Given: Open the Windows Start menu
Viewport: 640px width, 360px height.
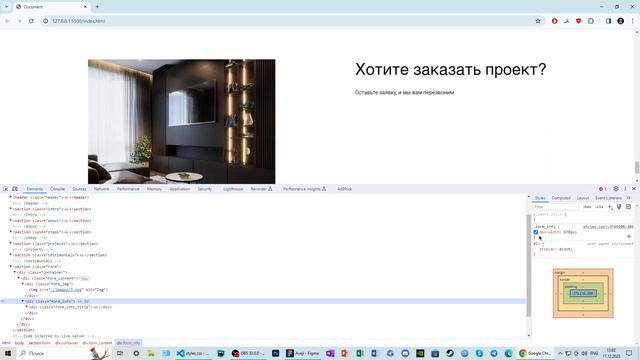Looking at the screenshot, I should (7, 353).
